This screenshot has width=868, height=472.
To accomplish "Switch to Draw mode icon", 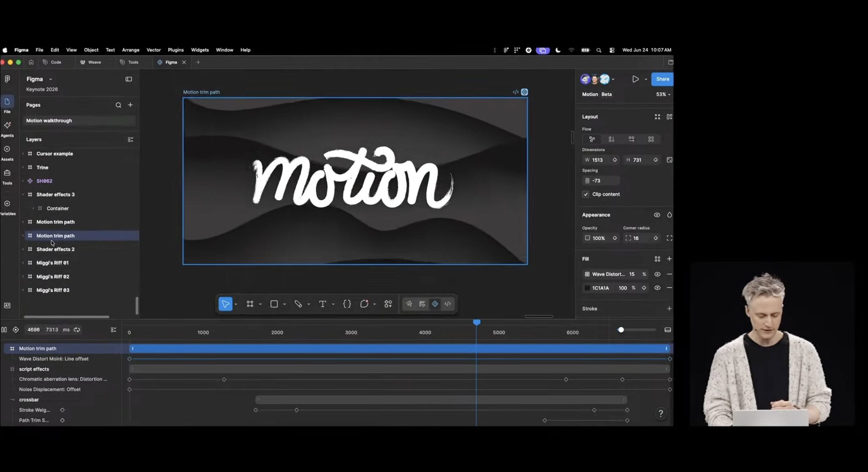I will [409, 304].
